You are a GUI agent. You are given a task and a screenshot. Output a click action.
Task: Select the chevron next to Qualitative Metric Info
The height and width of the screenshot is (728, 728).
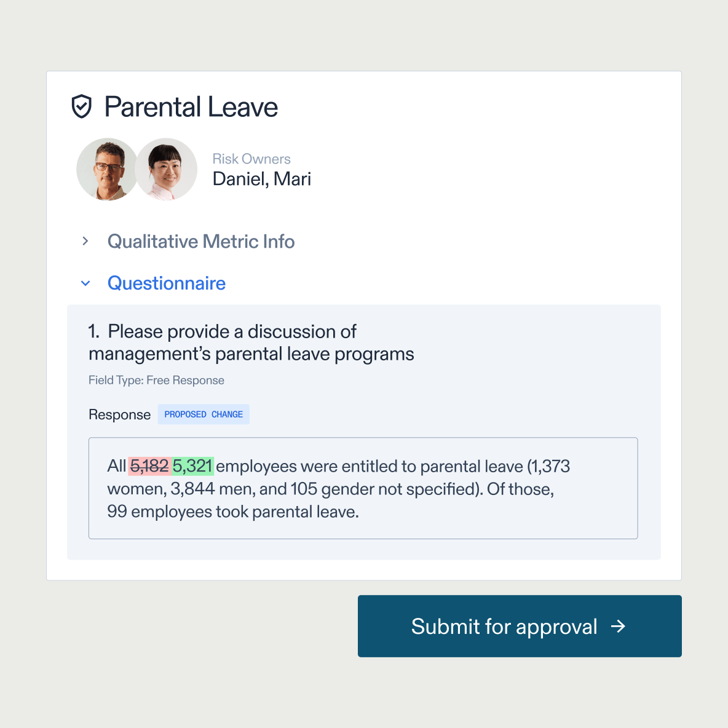pos(85,241)
